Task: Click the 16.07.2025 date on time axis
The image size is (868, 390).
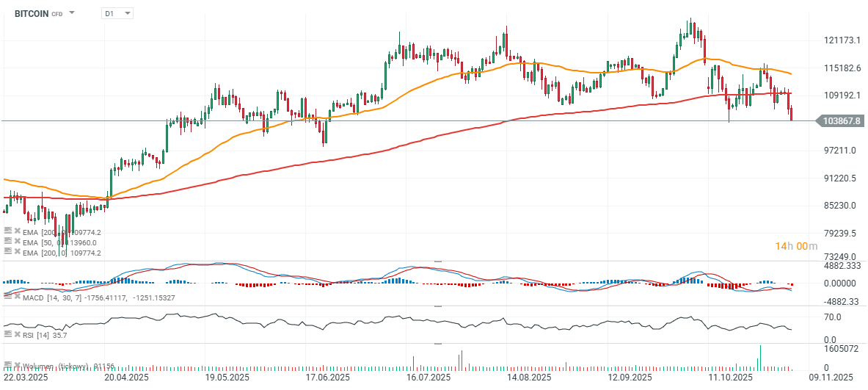Action: coord(428,377)
